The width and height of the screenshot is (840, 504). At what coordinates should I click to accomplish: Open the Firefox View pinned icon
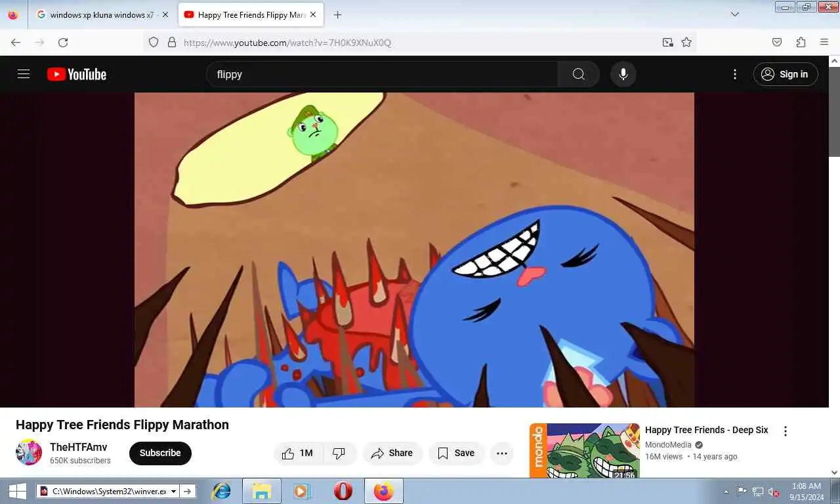tap(13, 14)
